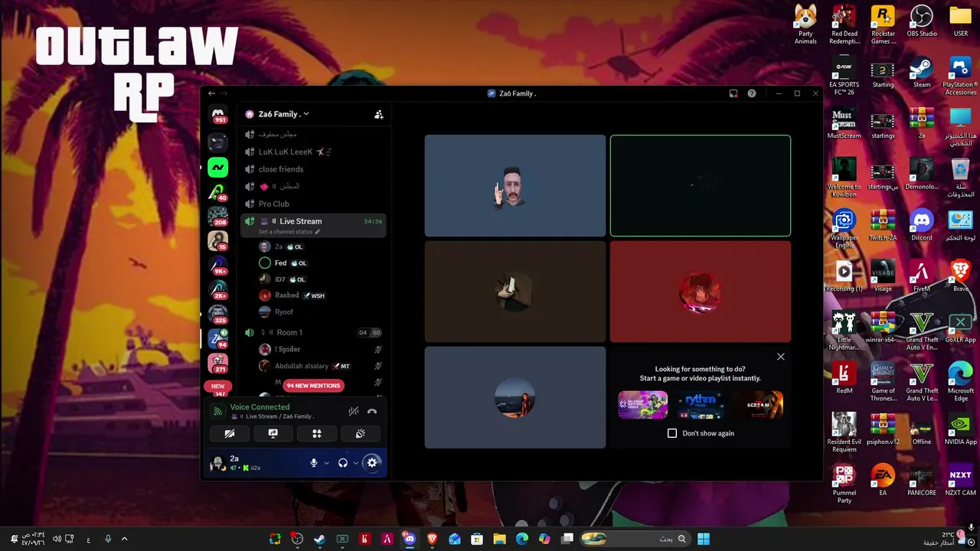Open the soundboard button
This screenshot has width=980, height=551.
click(x=361, y=434)
